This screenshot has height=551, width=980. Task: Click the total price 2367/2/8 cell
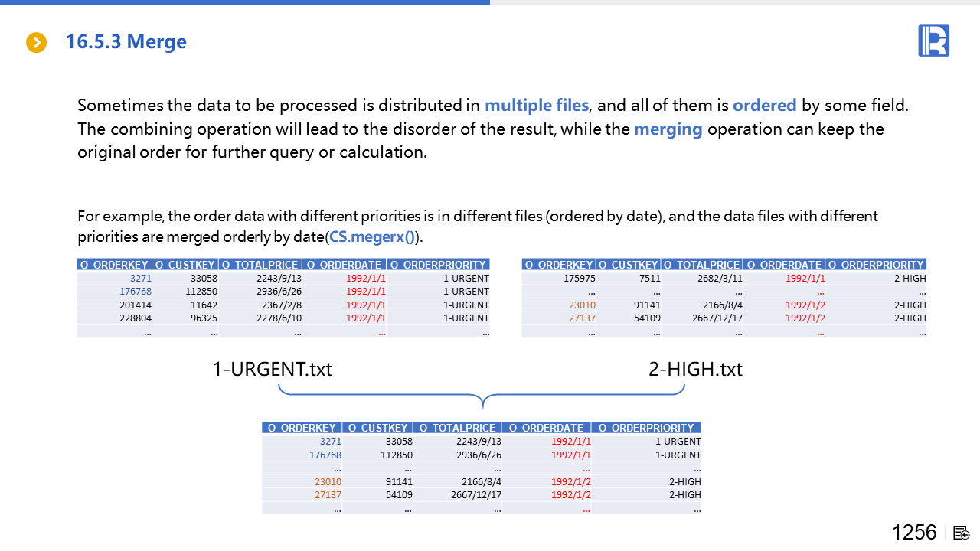[280, 305]
